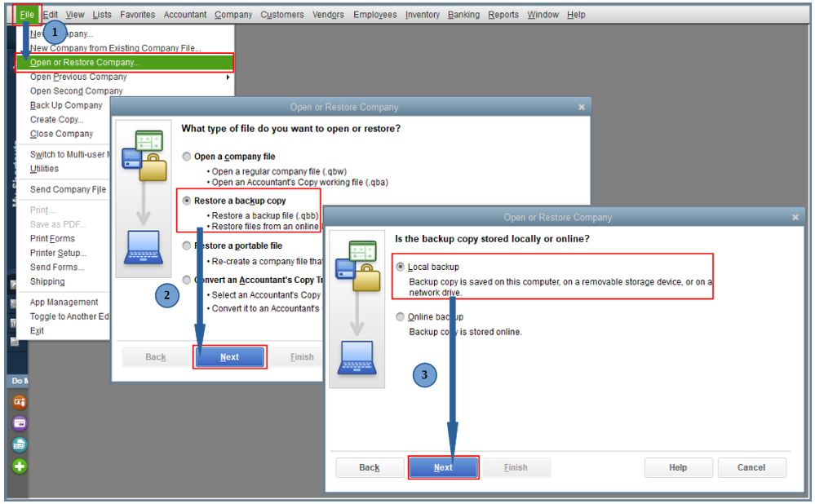The height and width of the screenshot is (504, 815).
Task: Open the Employees menu
Action: pyautogui.click(x=374, y=15)
